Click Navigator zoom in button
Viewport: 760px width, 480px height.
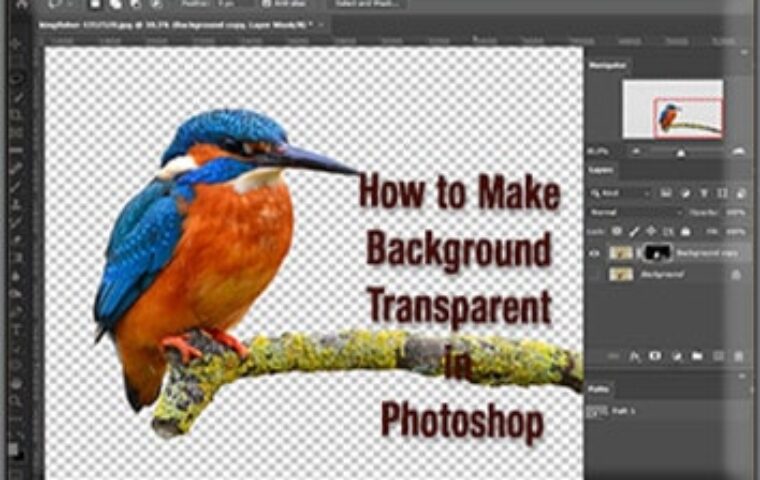tap(738, 152)
